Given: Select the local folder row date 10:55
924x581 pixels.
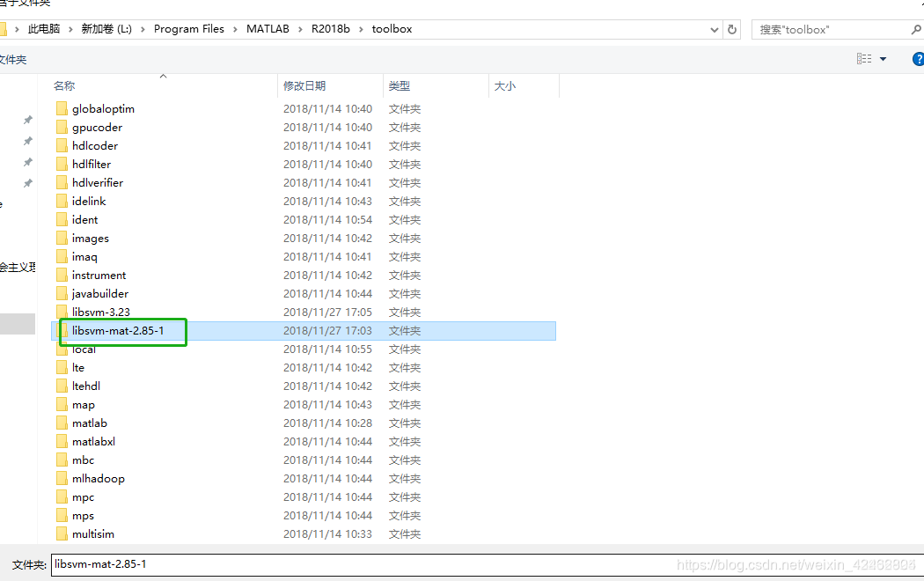Looking at the screenshot, I should [x=327, y=349].
